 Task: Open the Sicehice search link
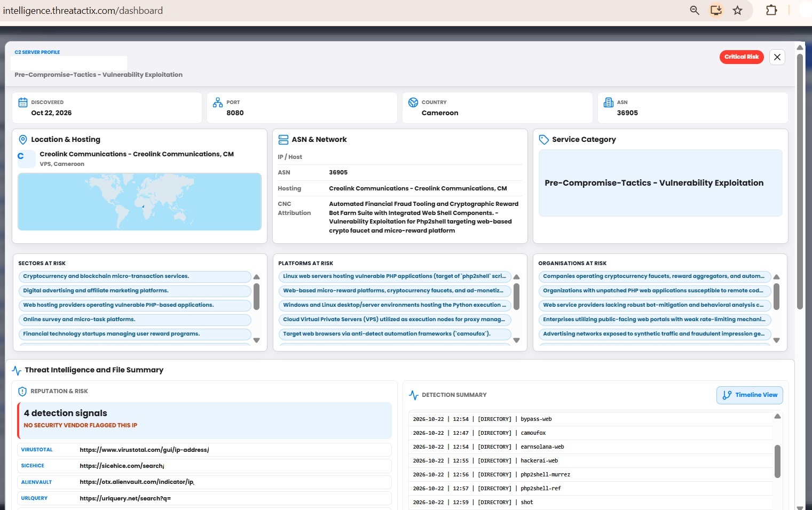tap(122, 466)
